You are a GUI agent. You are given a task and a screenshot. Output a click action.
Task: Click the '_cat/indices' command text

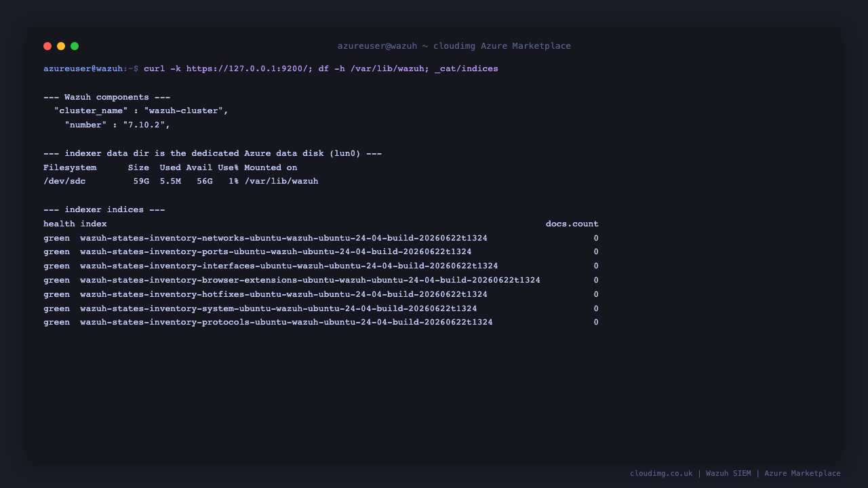point(467,69)
